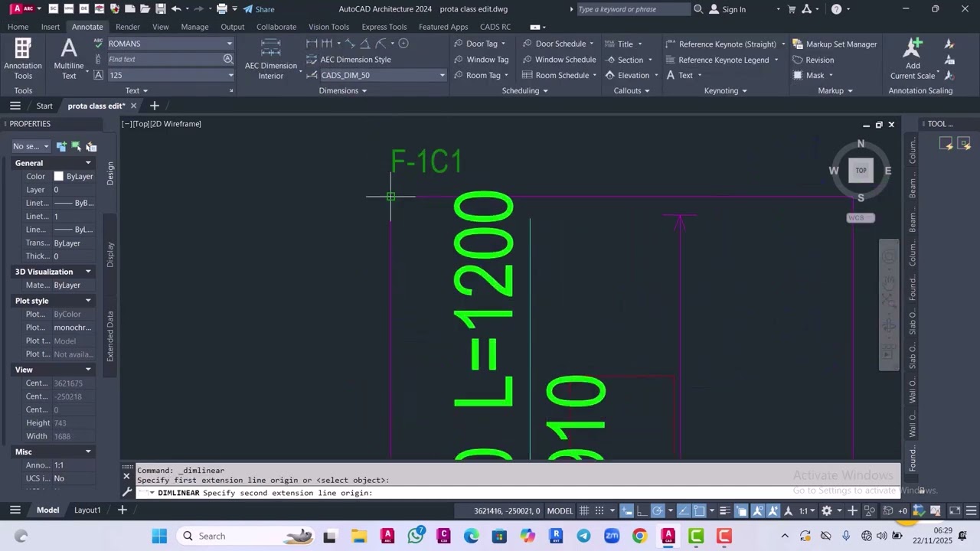Run the text spell check icon

(x=98, y=44)
